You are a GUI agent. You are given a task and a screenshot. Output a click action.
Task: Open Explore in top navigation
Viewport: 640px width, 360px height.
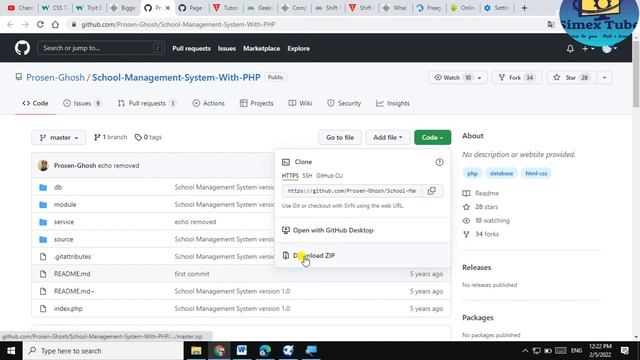tap(298, 48)
